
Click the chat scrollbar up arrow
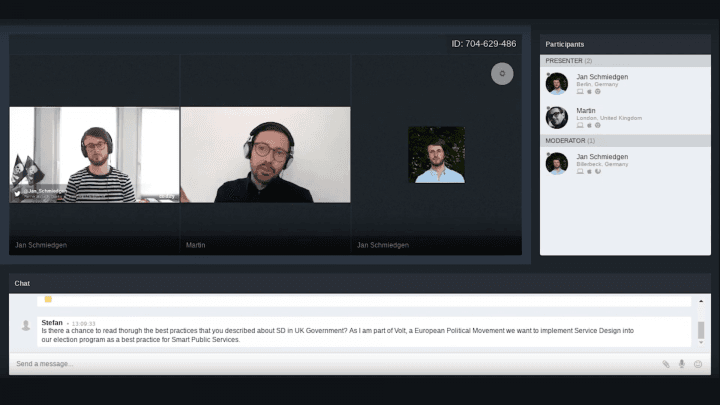coord(700,301)
